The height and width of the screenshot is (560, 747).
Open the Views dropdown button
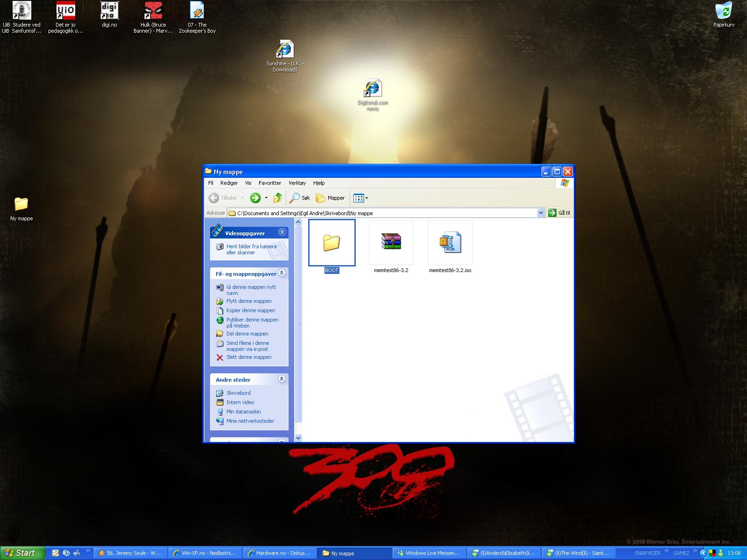coord(360,198)
